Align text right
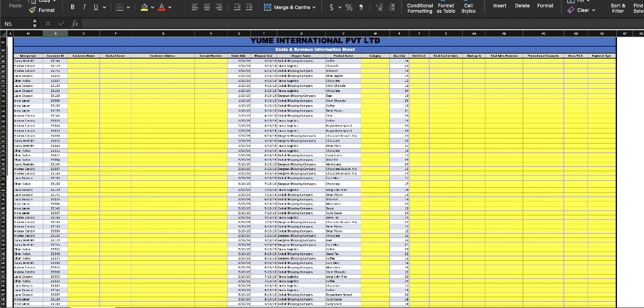The width and height of the screenshot is (644, 308). click(x=219, y=7)
